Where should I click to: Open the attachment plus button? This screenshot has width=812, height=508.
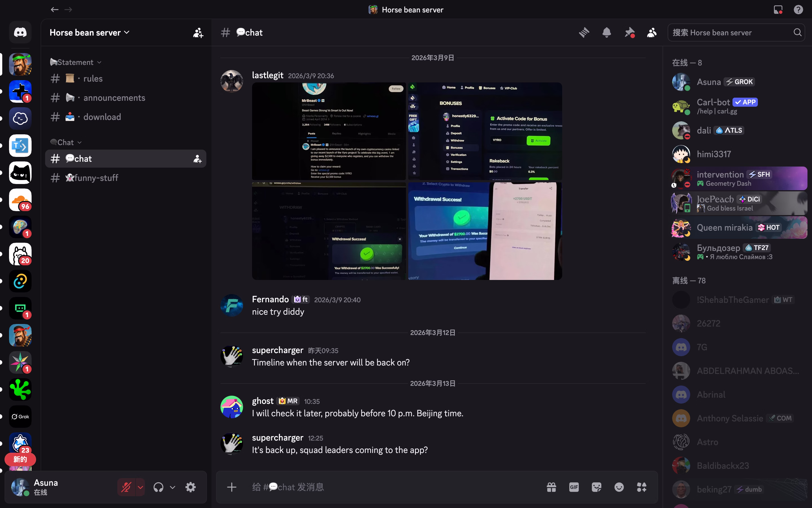pyautogui.click(x=231, y=487)
